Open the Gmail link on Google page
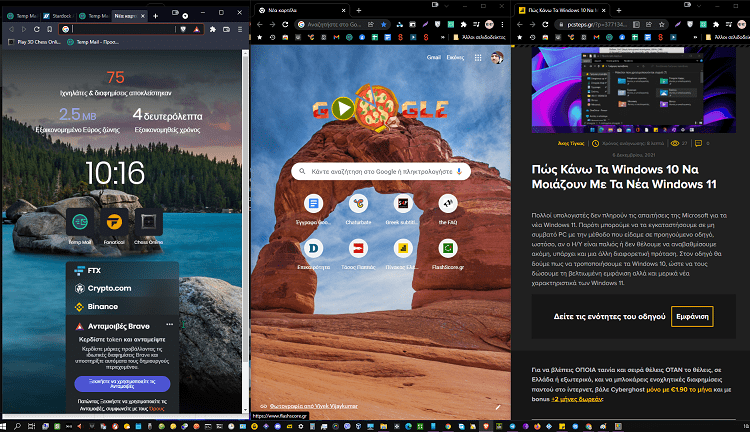Image resolution: width=750 pixels, height=432 pixels. click(x=433, y=57)
